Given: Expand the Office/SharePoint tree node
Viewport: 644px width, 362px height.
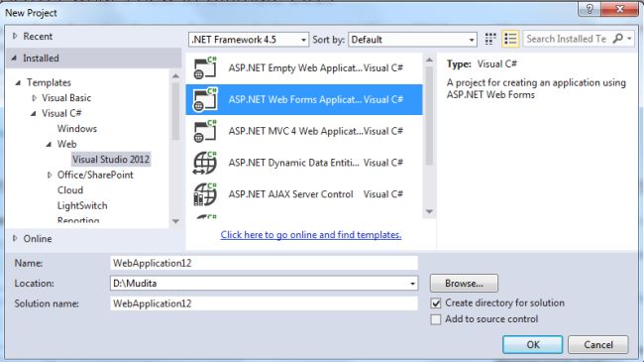Looking at the screenshot, I should point(50,175).
